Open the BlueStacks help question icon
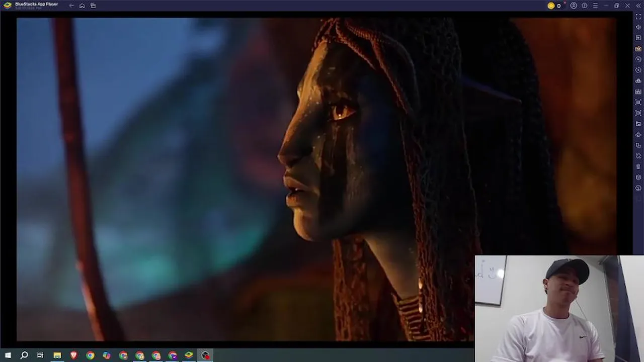The image size is (644, 362). point(585,6)
